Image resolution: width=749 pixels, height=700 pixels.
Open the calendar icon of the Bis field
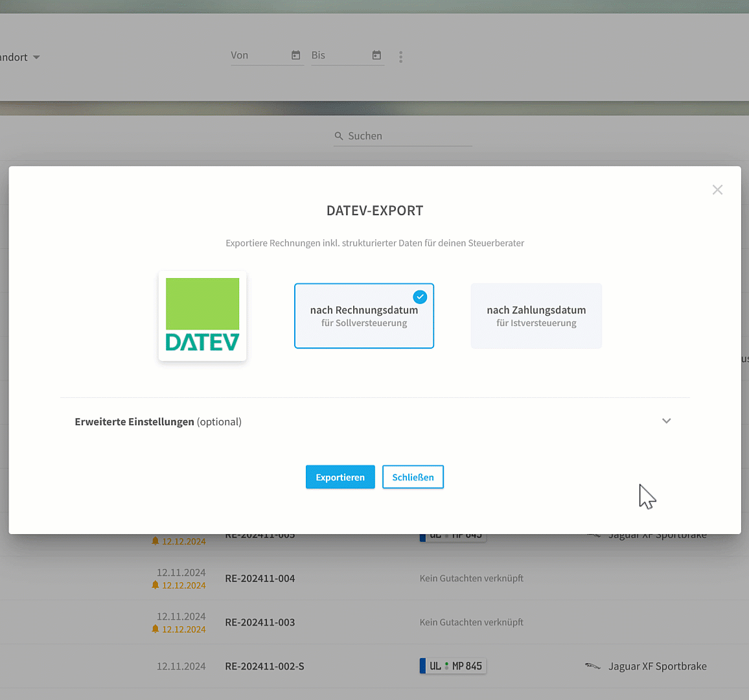pos(376,56)
